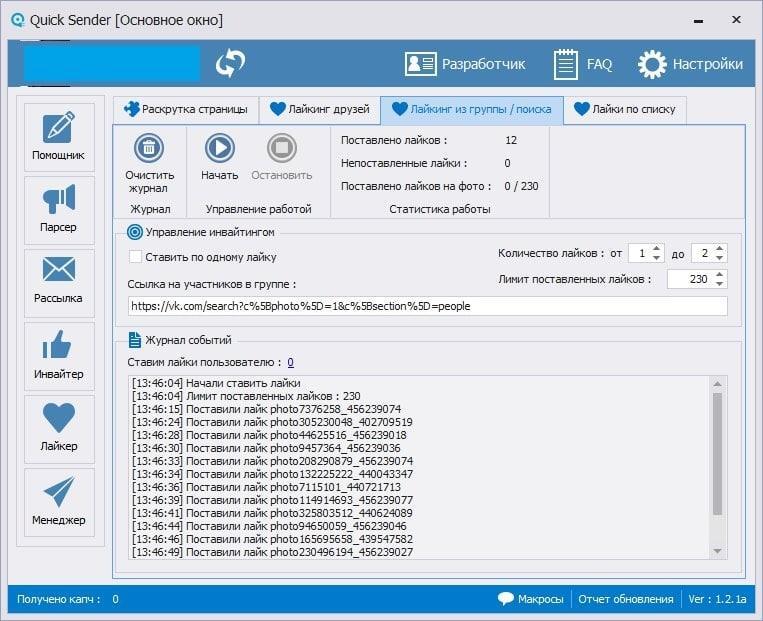Click the Ver : 1.2.1a version label

click(x=717, y=599)
